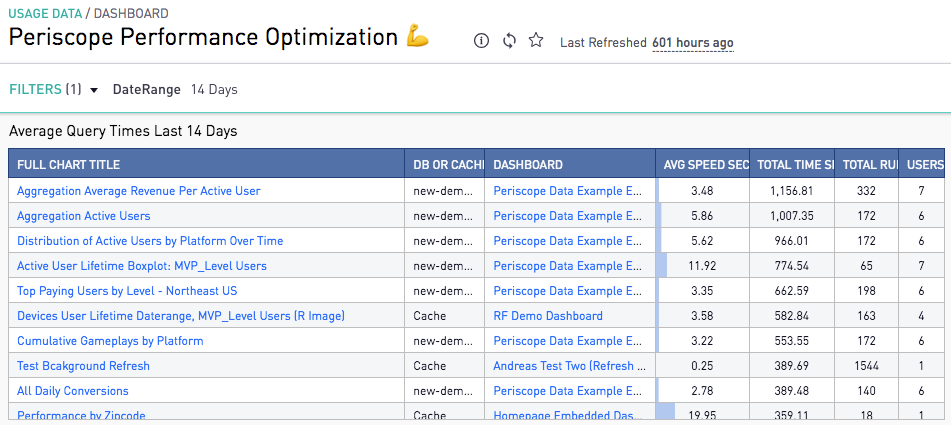The image size is (951, 425).
Task: Click total time value 662.59
Action: pos(792,291)
